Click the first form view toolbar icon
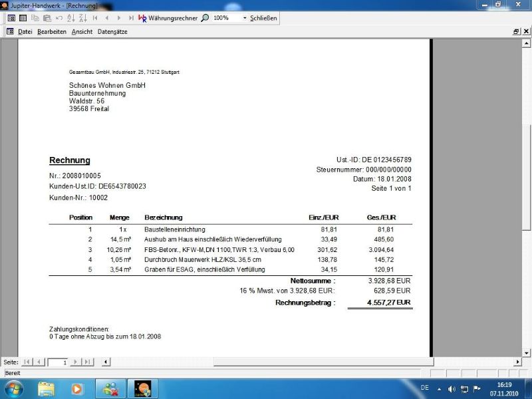The image size is (532, 399). pyautogui.click(x=11, y=18)
